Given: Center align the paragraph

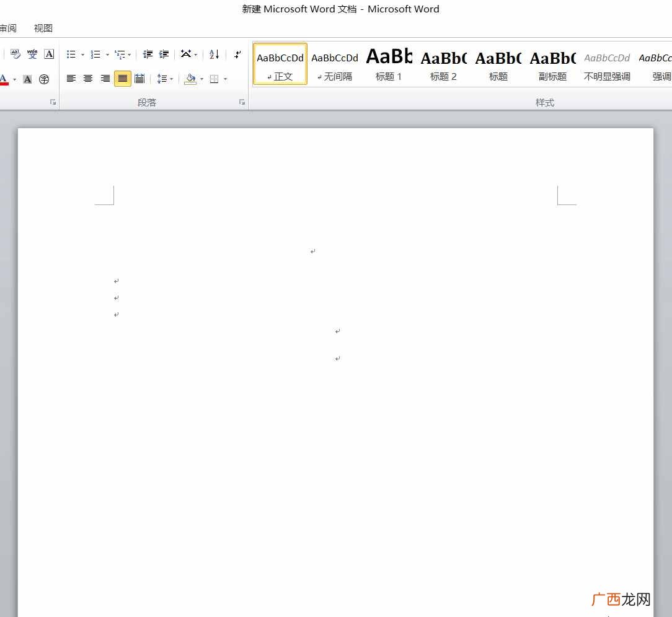Looking at the screenshot, I should (88, 79).
